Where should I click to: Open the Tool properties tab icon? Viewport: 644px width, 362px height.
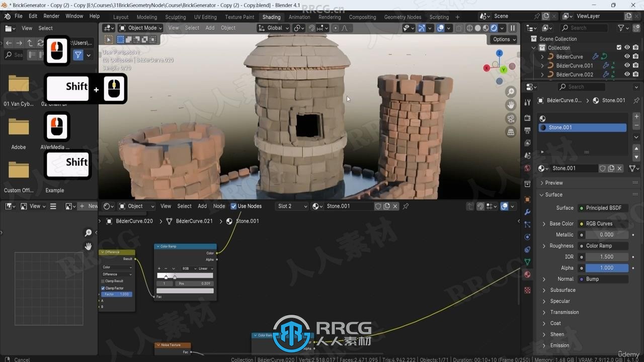coord(527,103)
